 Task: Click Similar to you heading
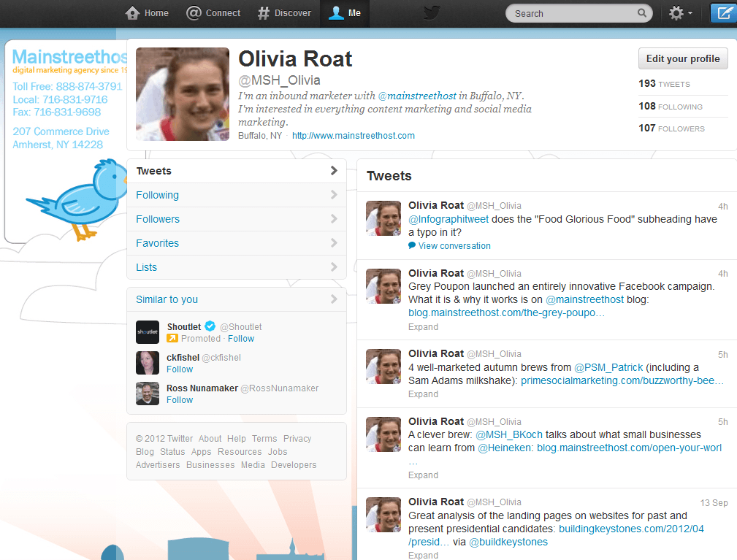(167, 299)
